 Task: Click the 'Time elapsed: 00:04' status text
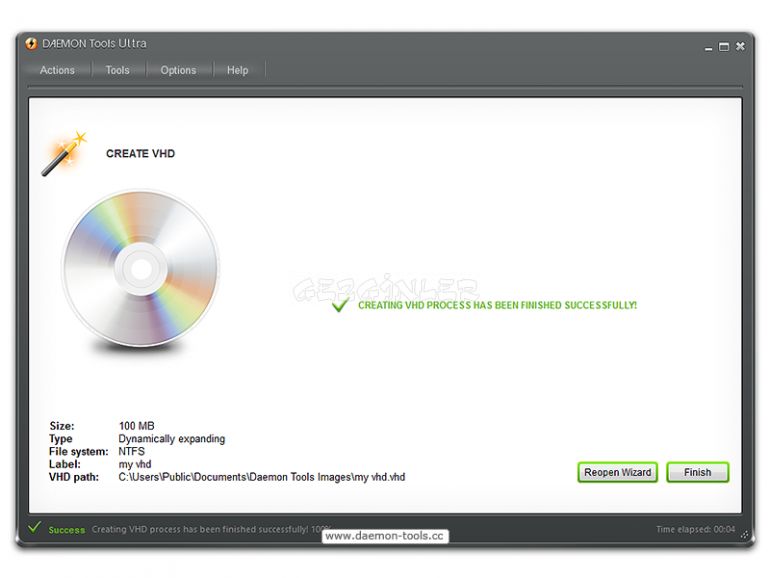coord(695,529)
